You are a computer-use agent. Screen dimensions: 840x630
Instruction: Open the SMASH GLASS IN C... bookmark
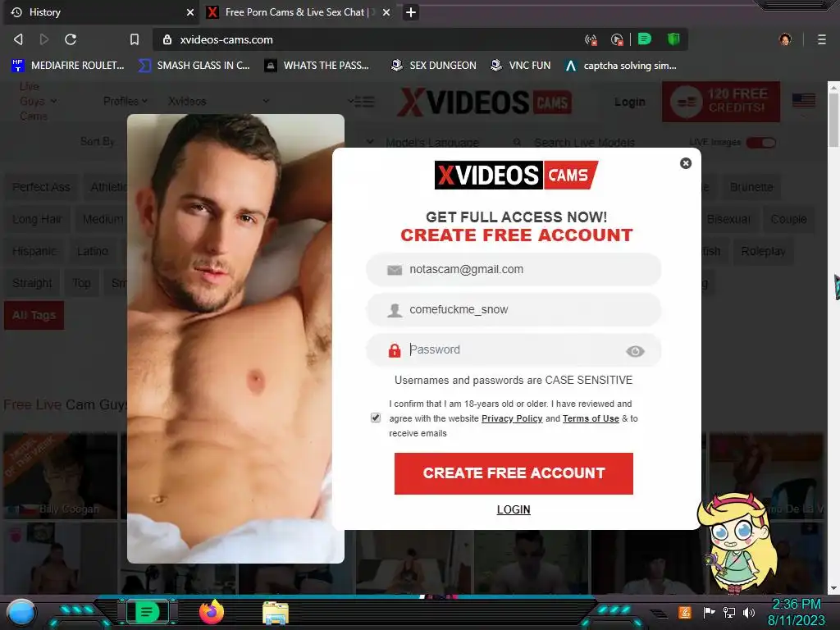click(x=194, y=66)
